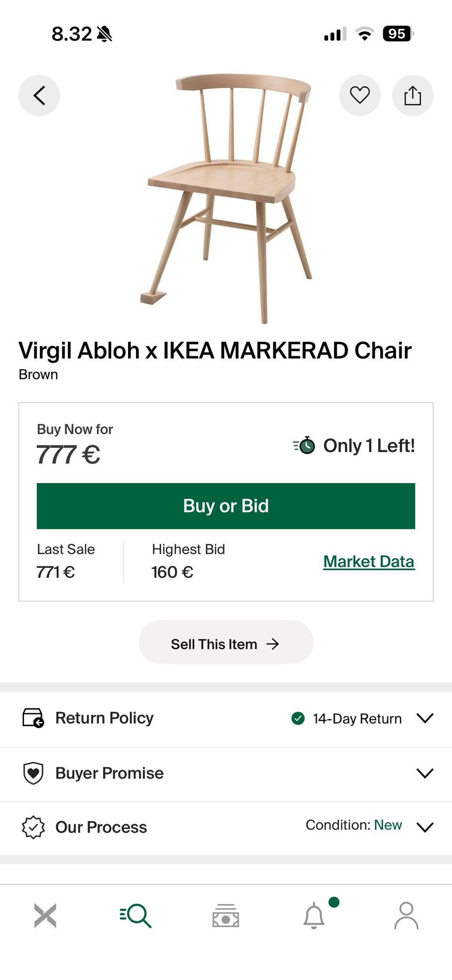
Task: Tap the Our Process verified badge icon
Action: pyautogui.click(x=33, y=827)
